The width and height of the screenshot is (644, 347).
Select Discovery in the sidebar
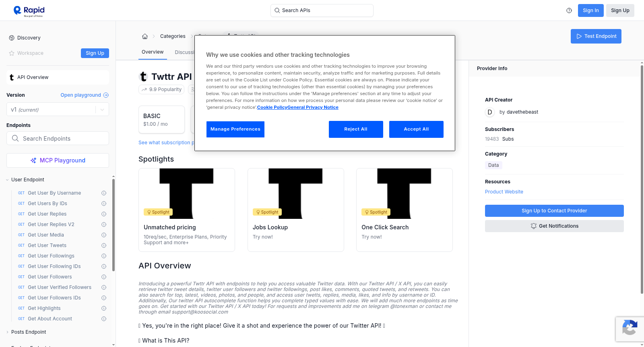pos(29,38)
